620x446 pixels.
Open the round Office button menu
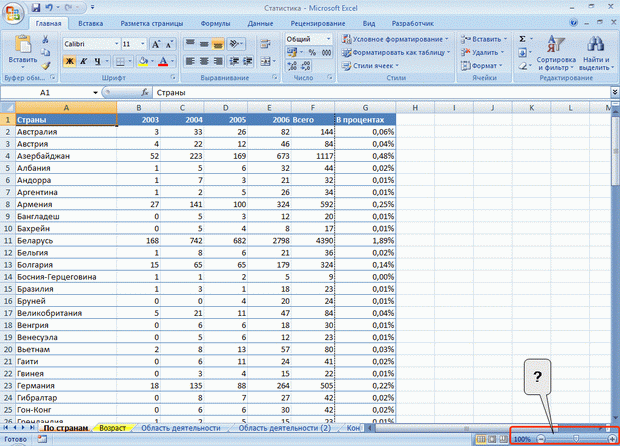(x=13, y=14)
